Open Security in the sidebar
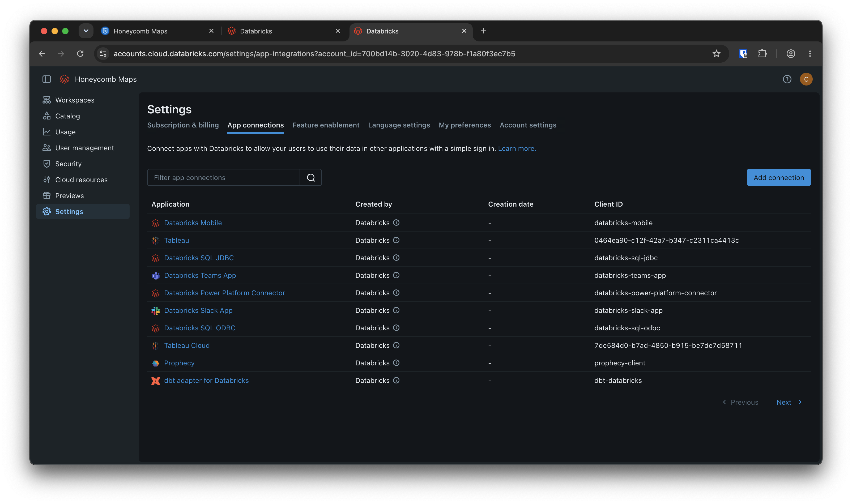 (83, 164)
